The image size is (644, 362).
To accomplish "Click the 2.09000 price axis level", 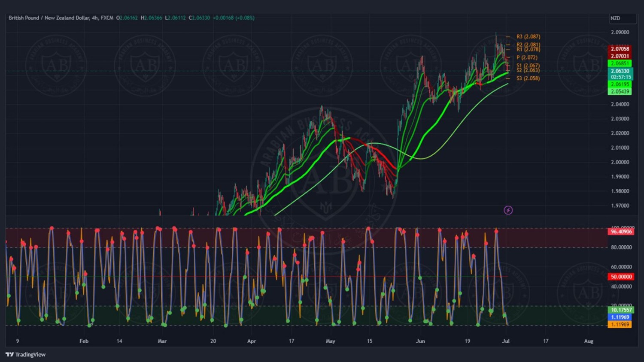I will click(x=620, y=32).
